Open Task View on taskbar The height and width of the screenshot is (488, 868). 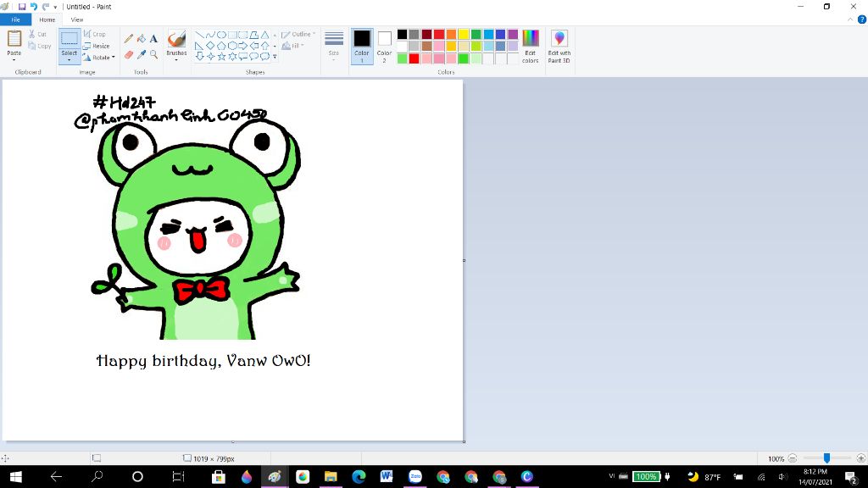coord(178,476)
